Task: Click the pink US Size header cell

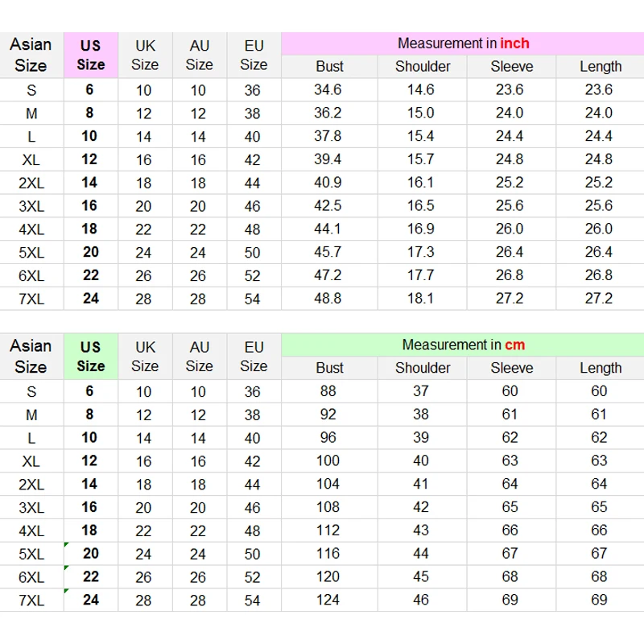Action: 91,55
